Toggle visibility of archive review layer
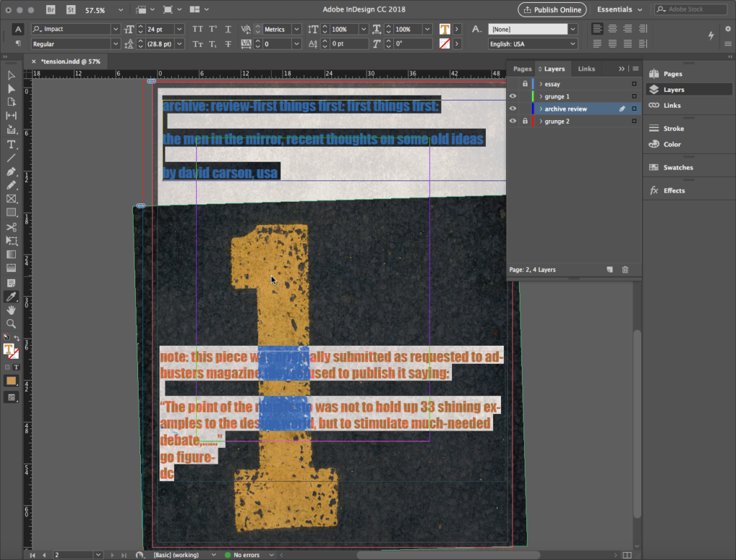This screenshot has width=736, height=560. tap(512, 109)
